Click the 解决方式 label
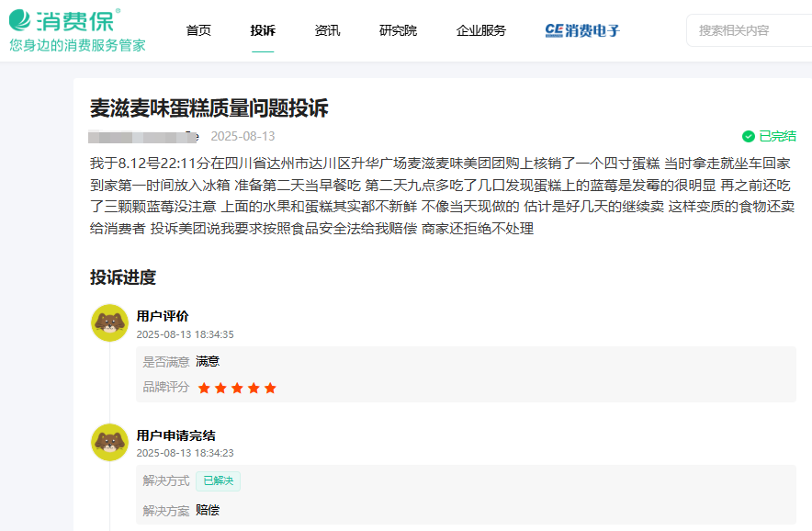This screenshot has width=812, height=531. click(x=166, y=480)
